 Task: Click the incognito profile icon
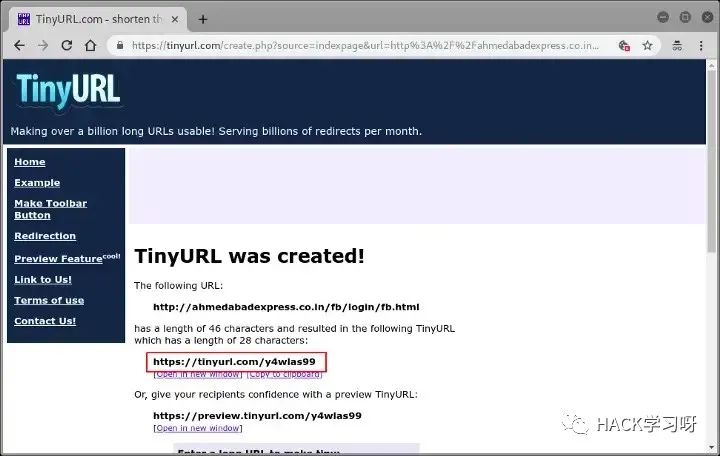(675, 45)
